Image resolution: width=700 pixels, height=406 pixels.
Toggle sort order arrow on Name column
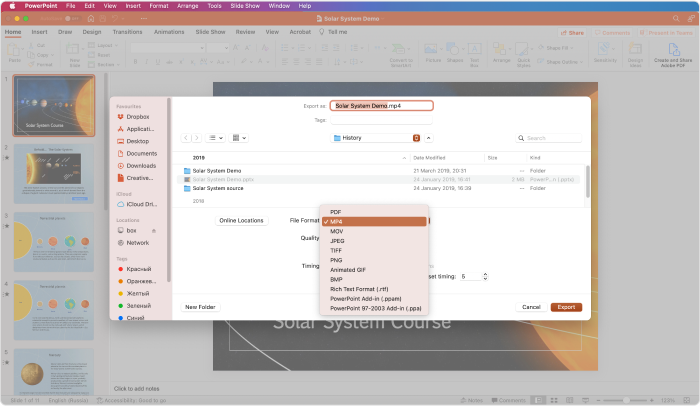[x=404, y=158]
